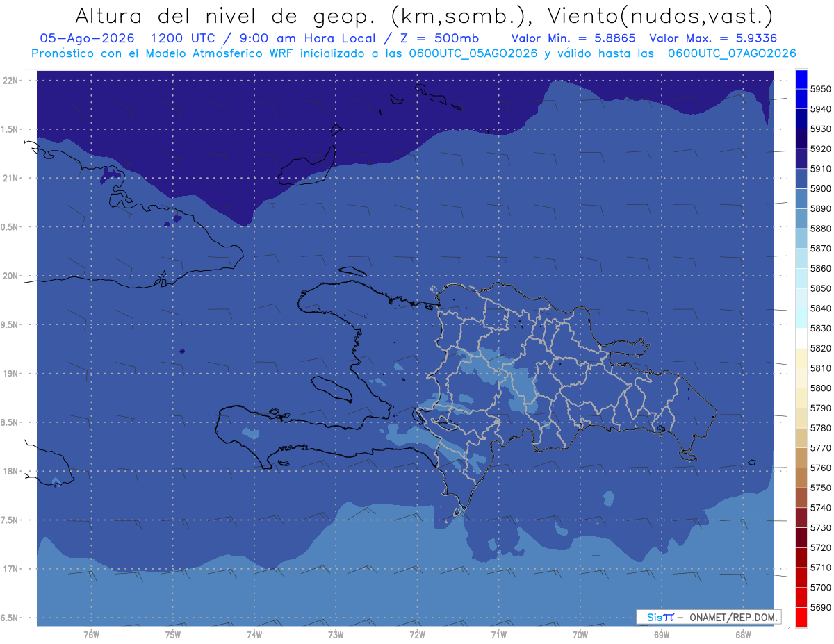The image size is (834, 644).
Task: Click the '5890' color scale label
Action: pyautogui.click(x=821, y=209)
